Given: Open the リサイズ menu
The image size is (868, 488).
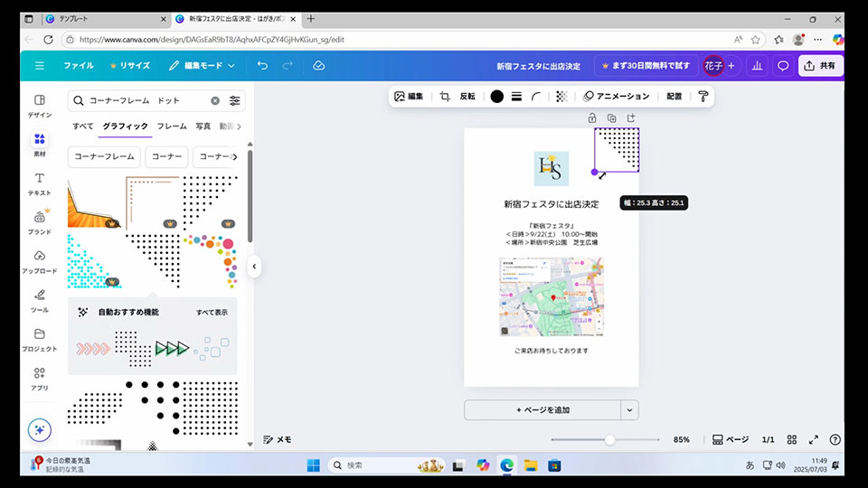Looking at the screenshot, I should 130,65.
